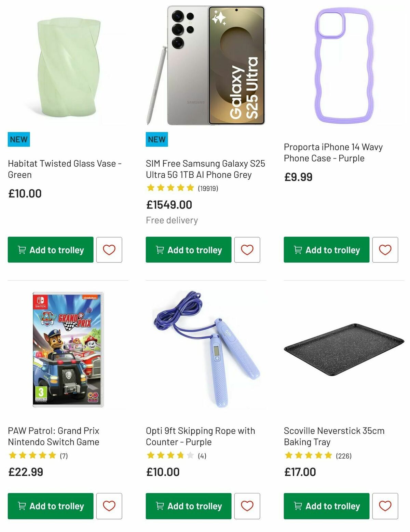Favourite the Samsung Galaxy S25 Ultra using the heart icon
Image resolution: width=410 pixels, height=532 pixels.
click(x=247, y=250)
